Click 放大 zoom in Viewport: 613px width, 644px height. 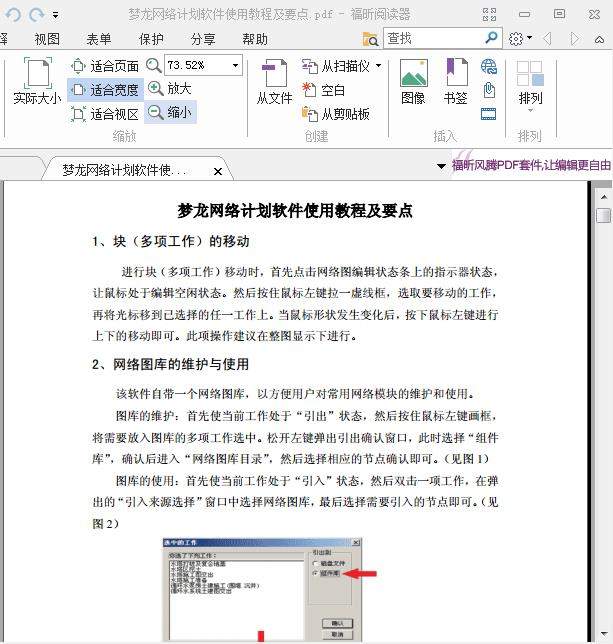pyautogui.click(x=170, y=88)
